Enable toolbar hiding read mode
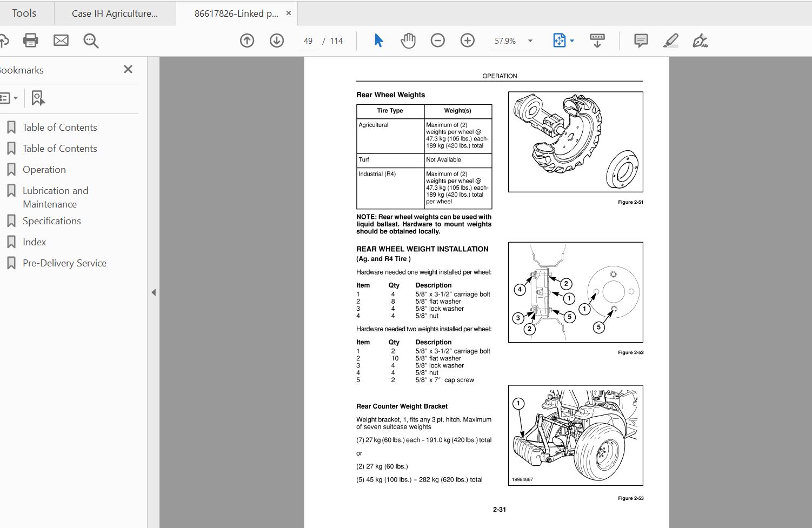812x528 pixels. pyautogui.click(x=597, y=40)
